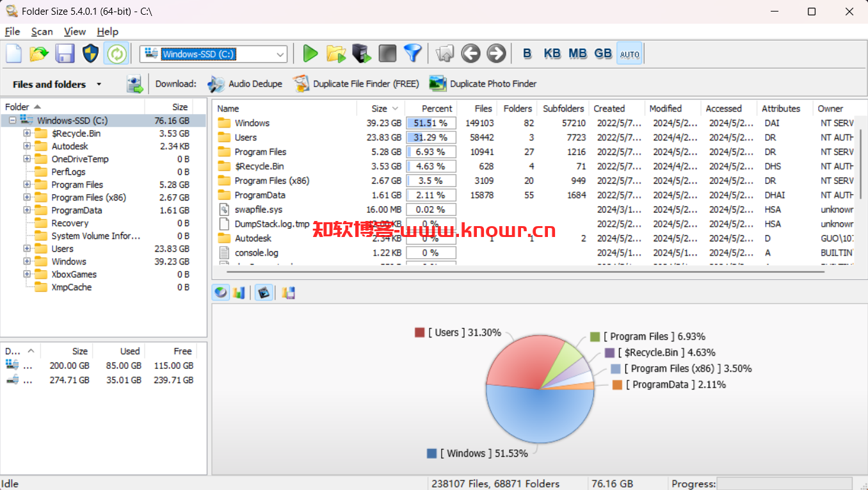
Task: Click the Open folder toolbar icon
Action: point(39,54)
